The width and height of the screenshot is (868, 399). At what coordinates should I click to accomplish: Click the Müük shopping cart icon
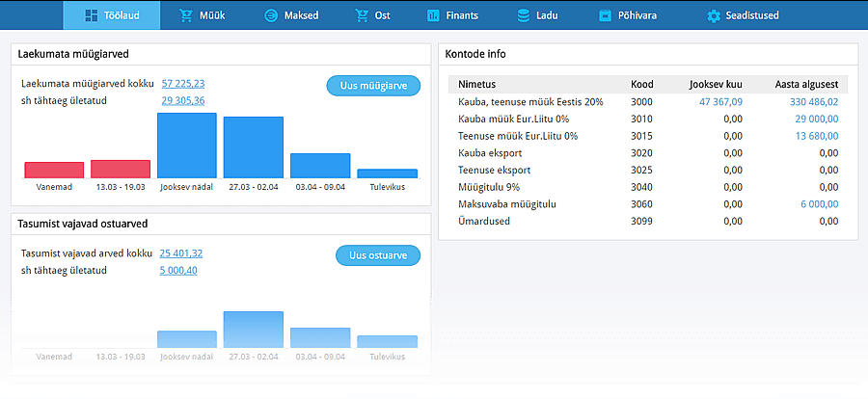(x=184, y=15)
